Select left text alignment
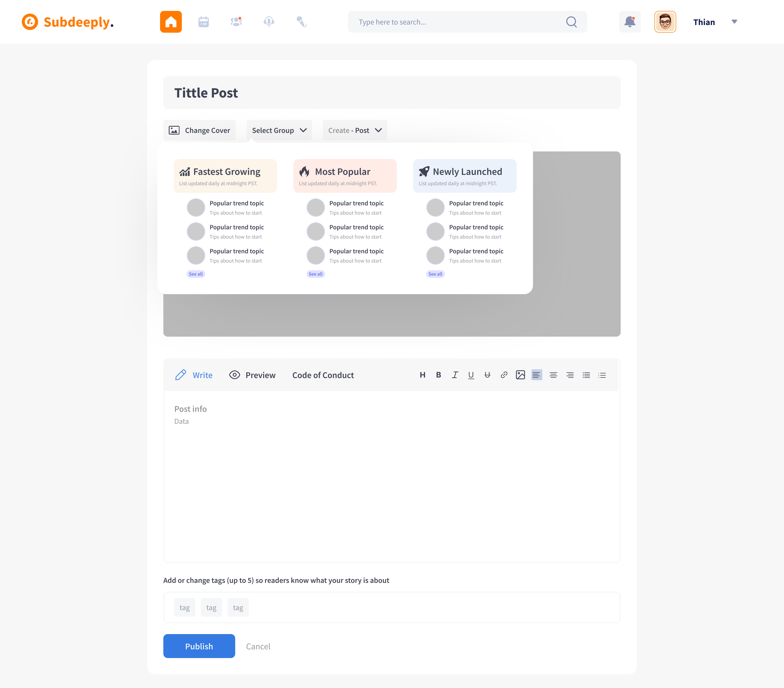This screenshot has height=688, width=784. point(536,375)
